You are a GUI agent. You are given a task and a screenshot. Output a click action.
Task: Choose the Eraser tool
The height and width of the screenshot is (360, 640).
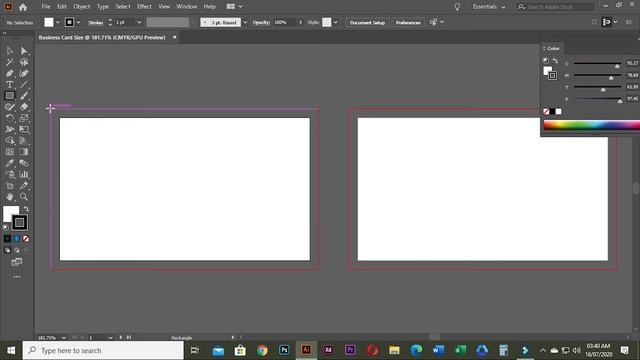point(24,107)
